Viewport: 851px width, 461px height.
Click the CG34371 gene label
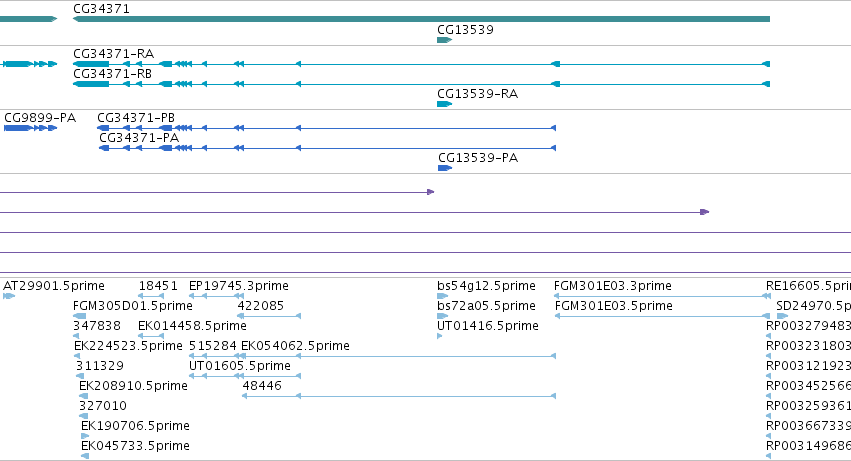[101, 9]
